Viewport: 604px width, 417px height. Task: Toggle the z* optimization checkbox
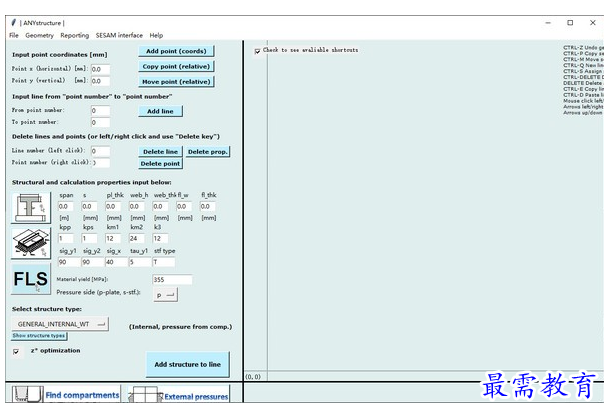(16, 352)
